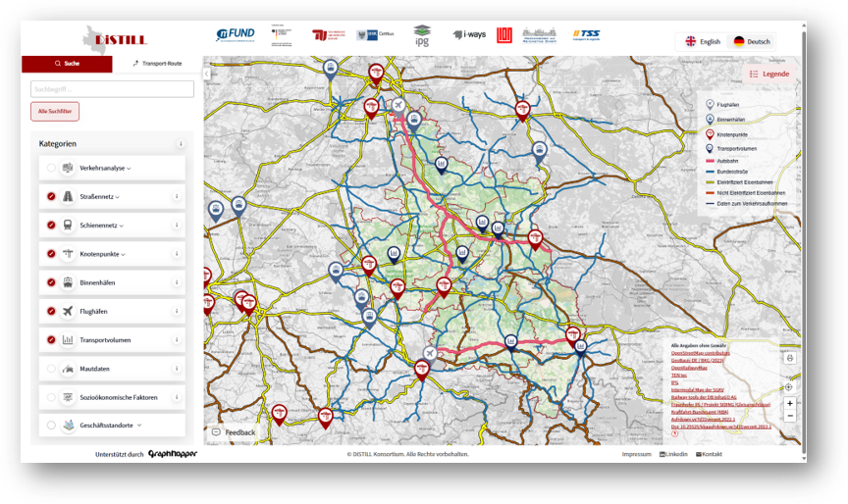The width and height of the screenshot is (848, 504).
Task: Expand the Geschäftsstandorte category
Action: click(138, 427)
